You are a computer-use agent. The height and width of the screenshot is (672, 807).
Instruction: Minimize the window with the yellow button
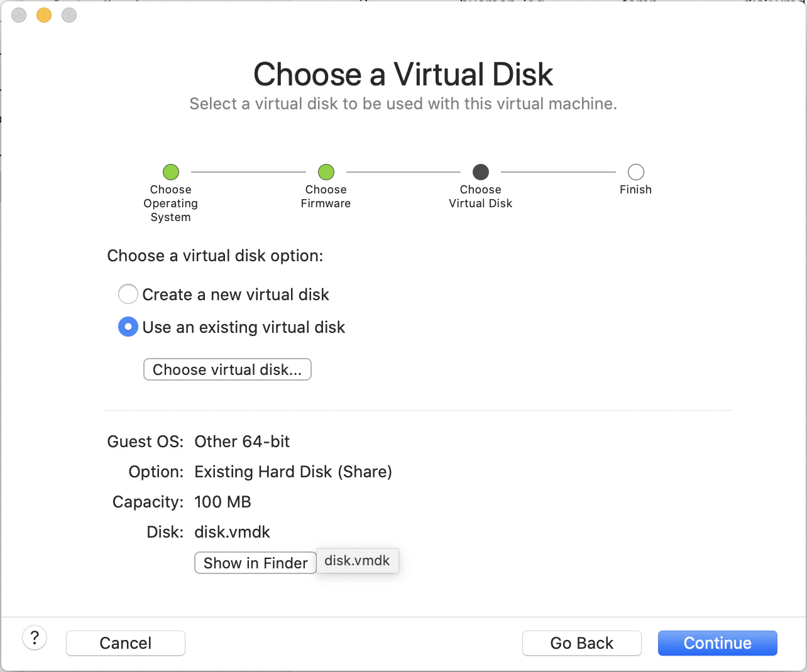[44, 15]
